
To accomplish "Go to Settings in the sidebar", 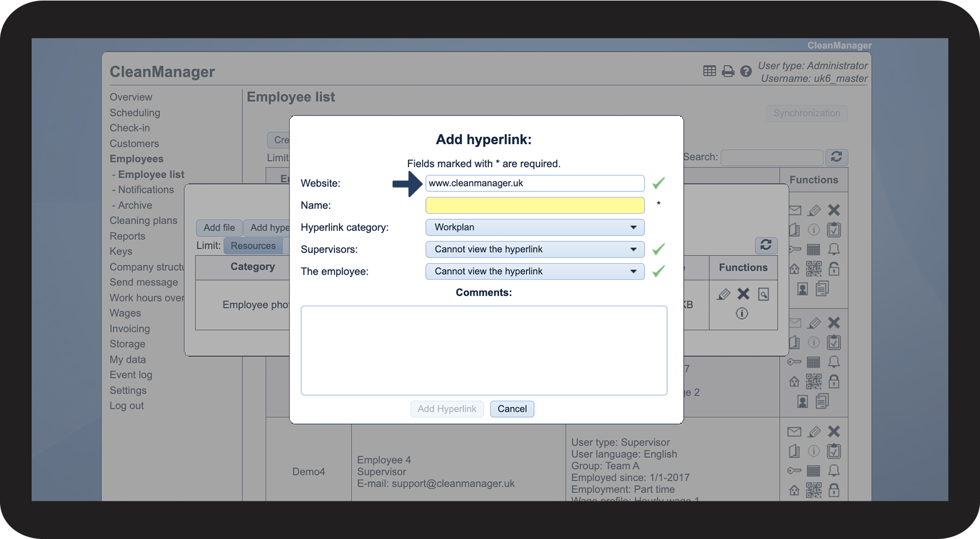I will point(128,390).
